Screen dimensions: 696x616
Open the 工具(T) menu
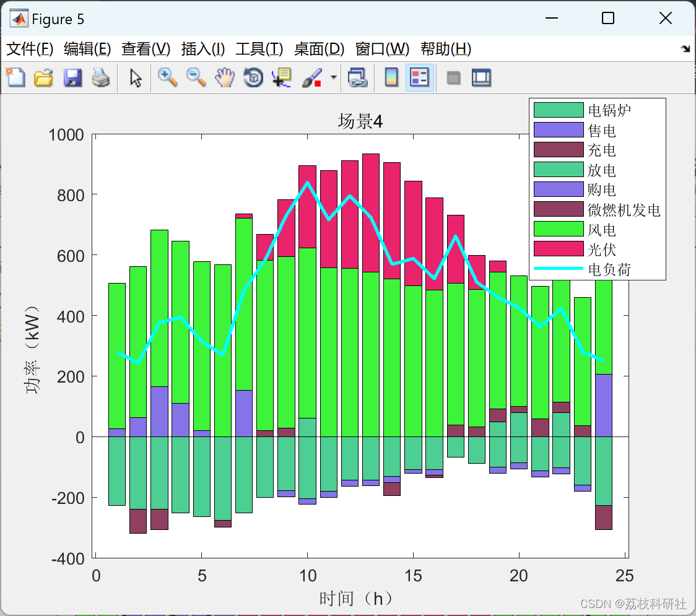tap(259, 49)
